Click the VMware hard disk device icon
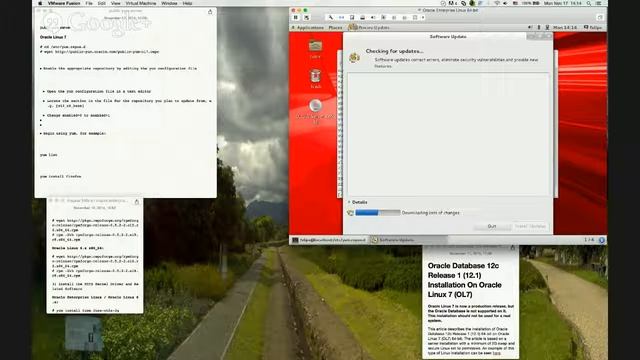This screenshot has width=640, height=360. click(352, 18)
